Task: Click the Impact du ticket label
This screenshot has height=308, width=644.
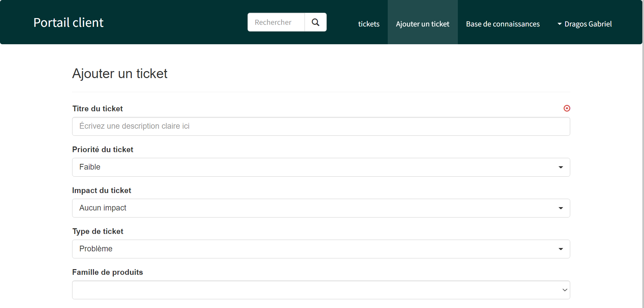Action: (102, 190)
